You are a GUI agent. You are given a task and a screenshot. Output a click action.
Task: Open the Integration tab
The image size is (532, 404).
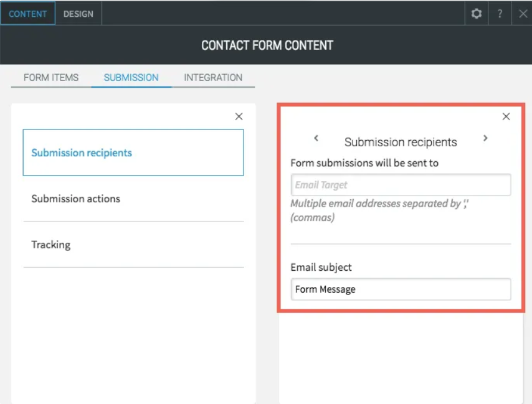coord(213,78)
